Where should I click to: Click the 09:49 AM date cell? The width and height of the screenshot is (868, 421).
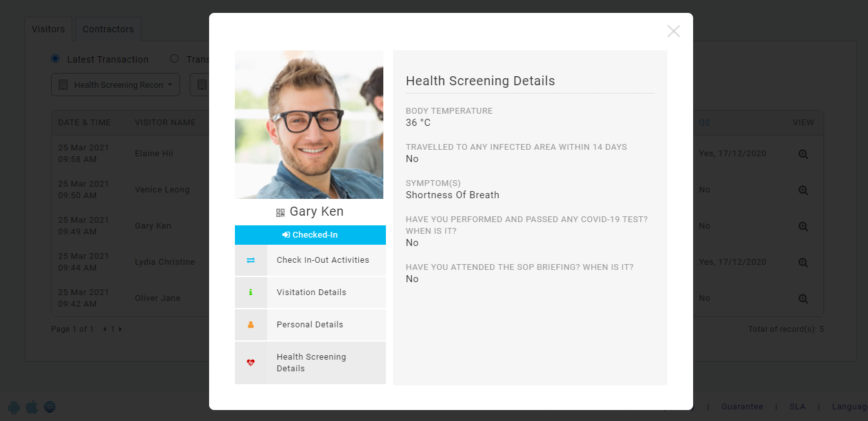coord(84,226)
